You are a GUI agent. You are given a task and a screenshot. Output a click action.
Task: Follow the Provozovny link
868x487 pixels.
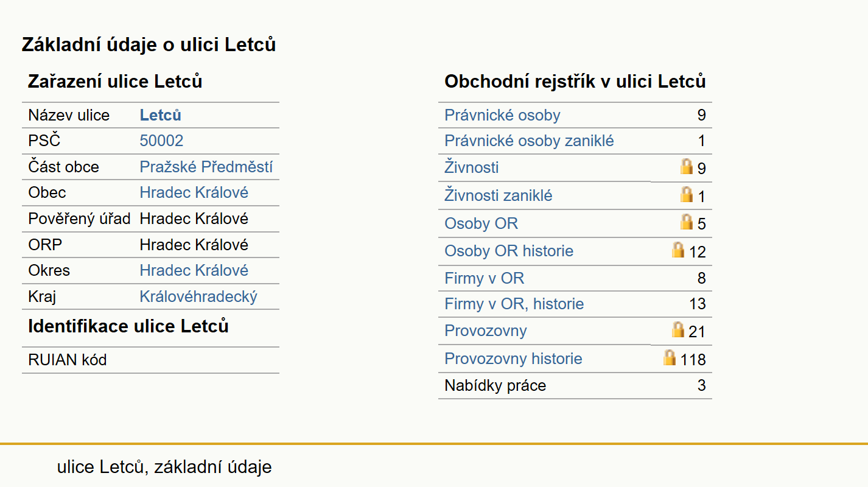(x=485, y=331)
